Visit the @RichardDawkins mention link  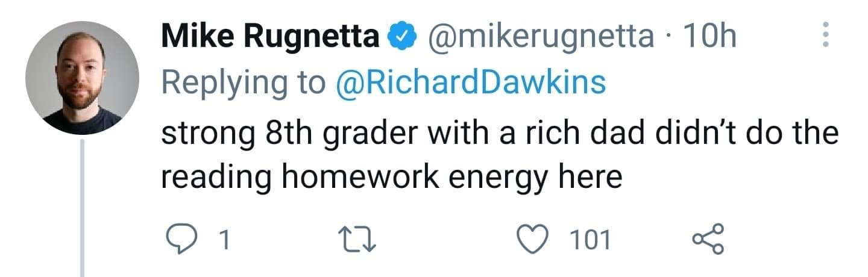tap(469, 83)
